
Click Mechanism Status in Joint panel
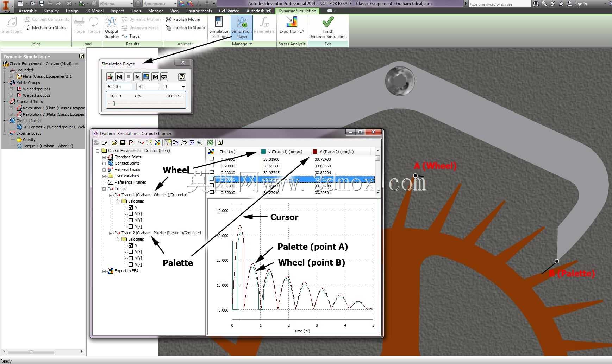[x=45, y=28]
